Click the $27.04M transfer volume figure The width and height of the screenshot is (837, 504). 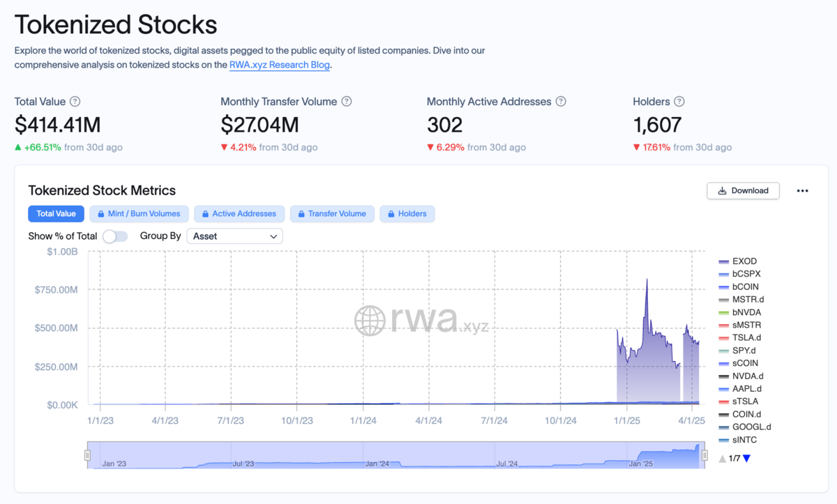click(259, 125)
